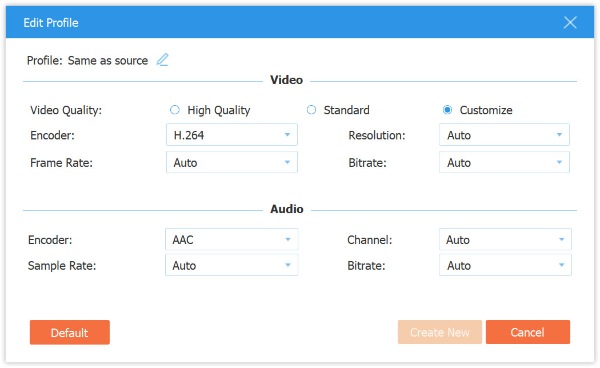Click the 'Video Quality:' label
This screenshot has width=600, height=368.
point(66,111)
